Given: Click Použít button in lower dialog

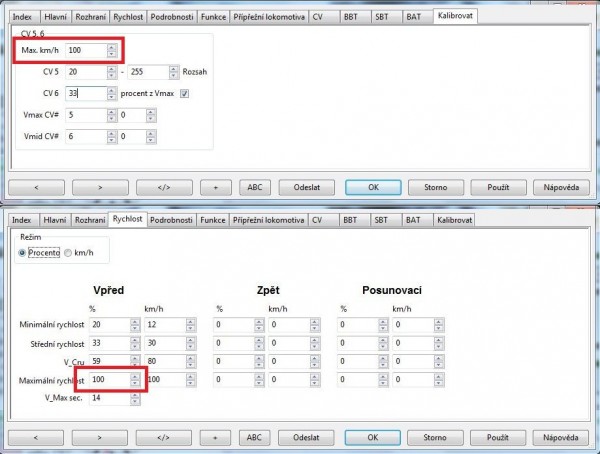Looking at the screenshot, I should [495, 437].
